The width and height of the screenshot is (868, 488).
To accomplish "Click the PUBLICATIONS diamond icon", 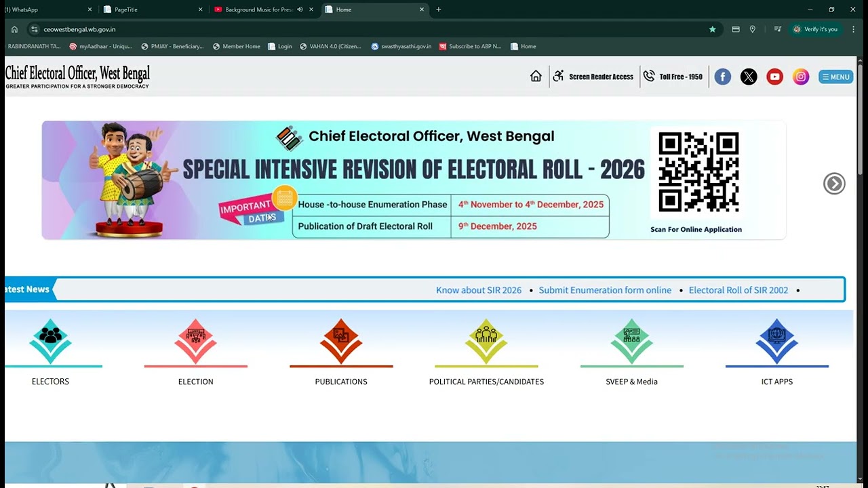I will pyautogui.click(x=341, y=340).
